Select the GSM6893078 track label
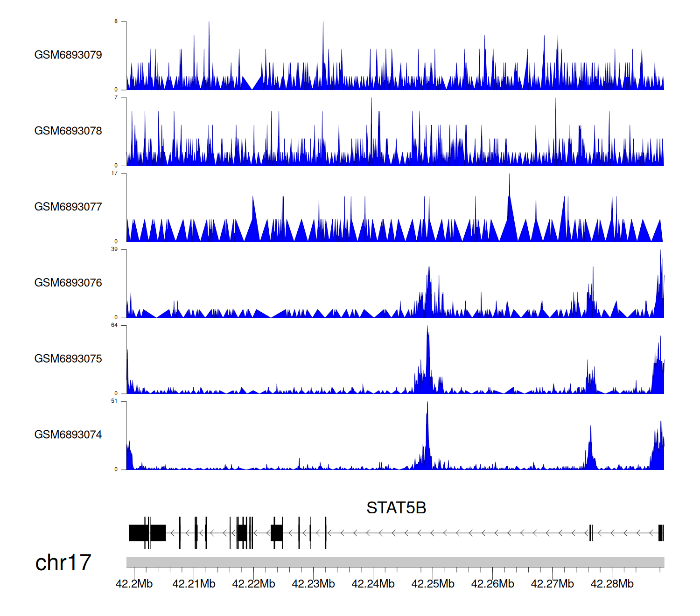This screenshot has width=700, height=616. tap(68, 131)
